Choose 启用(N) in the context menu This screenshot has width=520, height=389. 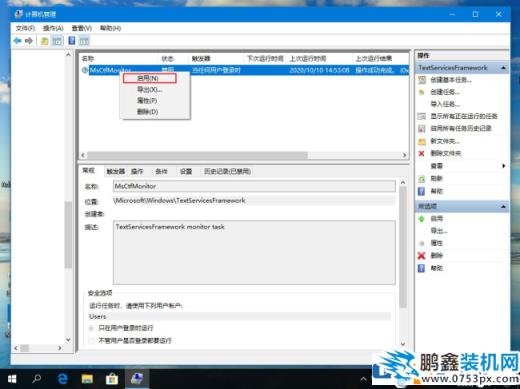pos(149,78)
